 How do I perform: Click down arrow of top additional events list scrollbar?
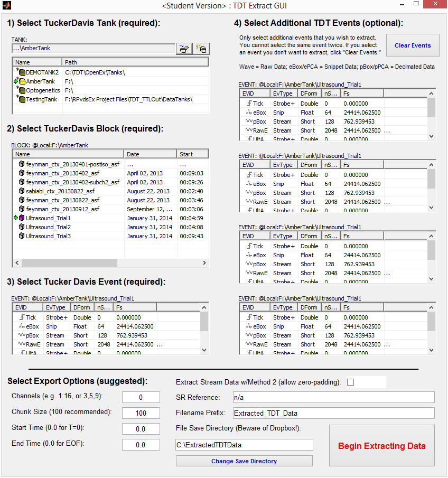(431, 136)
